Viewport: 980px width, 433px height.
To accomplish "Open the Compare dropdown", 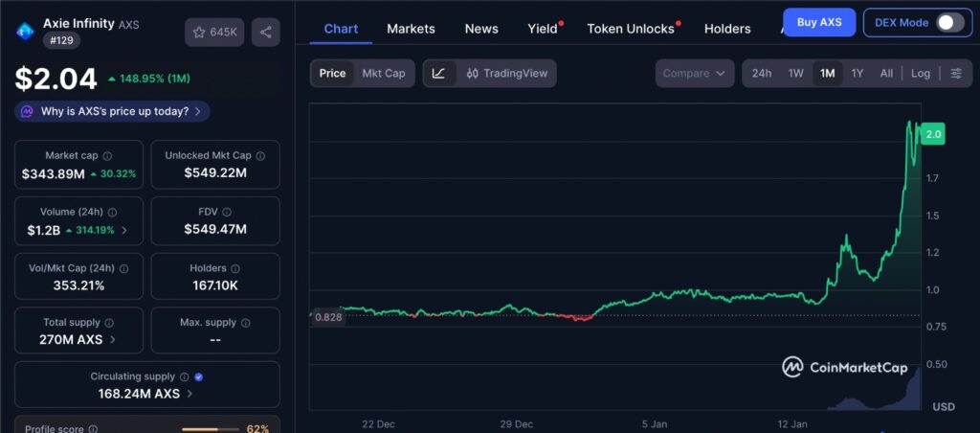I will 695,73.
